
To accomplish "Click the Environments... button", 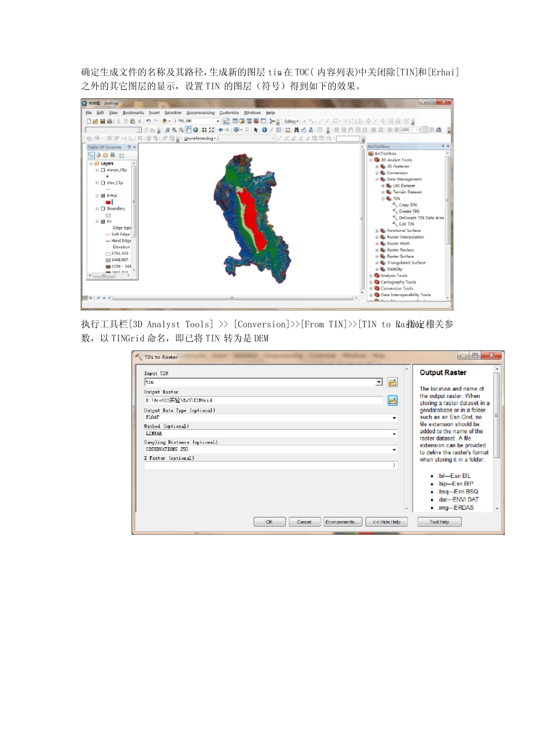I will [342, 522].
